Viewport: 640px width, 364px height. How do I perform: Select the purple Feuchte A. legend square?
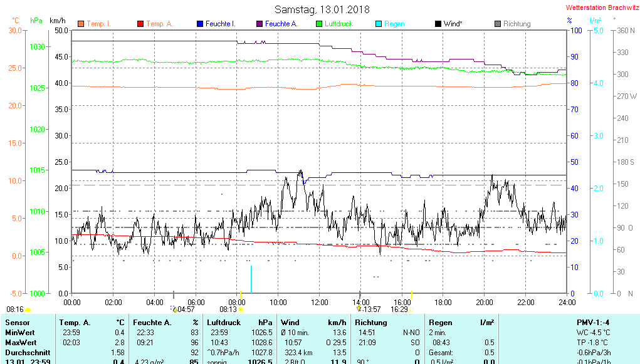click(x=259, y=24)
